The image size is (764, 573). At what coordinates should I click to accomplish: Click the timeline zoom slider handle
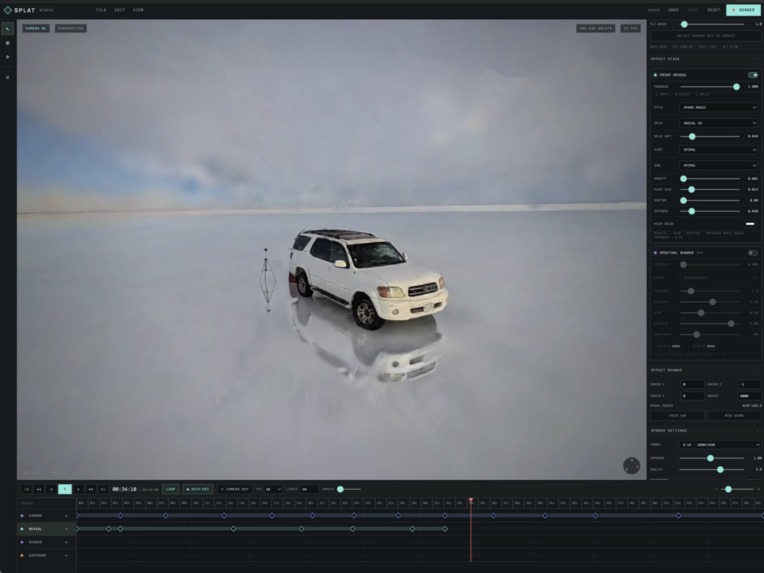(x=728, y=489)
